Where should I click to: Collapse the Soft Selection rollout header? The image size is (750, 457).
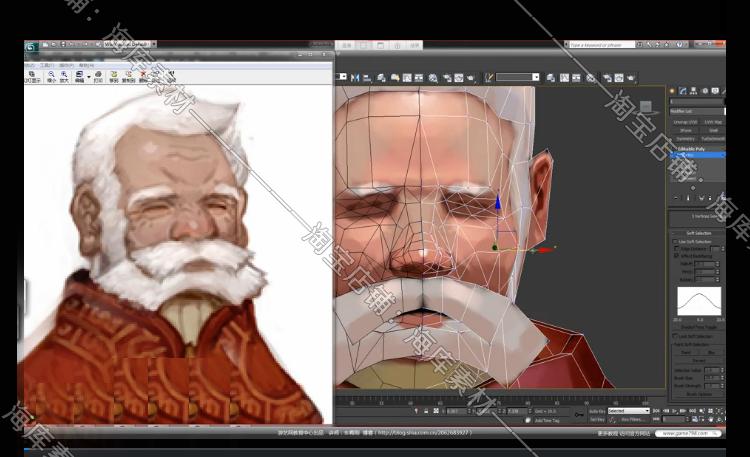pos(699,233)
